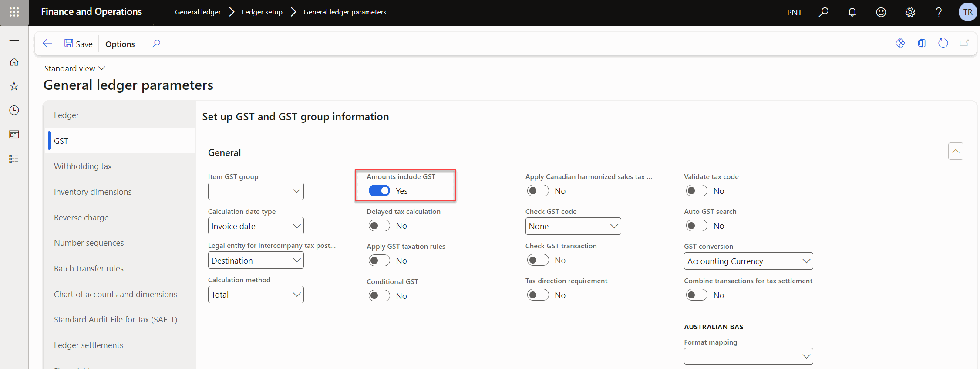Toggle Conditional GST on
The height and width of the screenshot is (369, 980).
tap(379, 296)
